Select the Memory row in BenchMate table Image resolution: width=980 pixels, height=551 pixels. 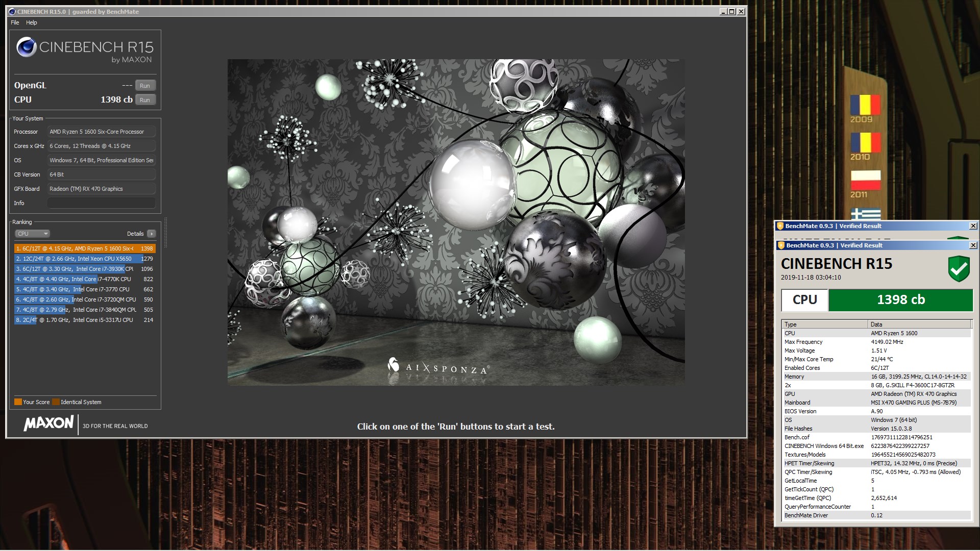(876, 377)
